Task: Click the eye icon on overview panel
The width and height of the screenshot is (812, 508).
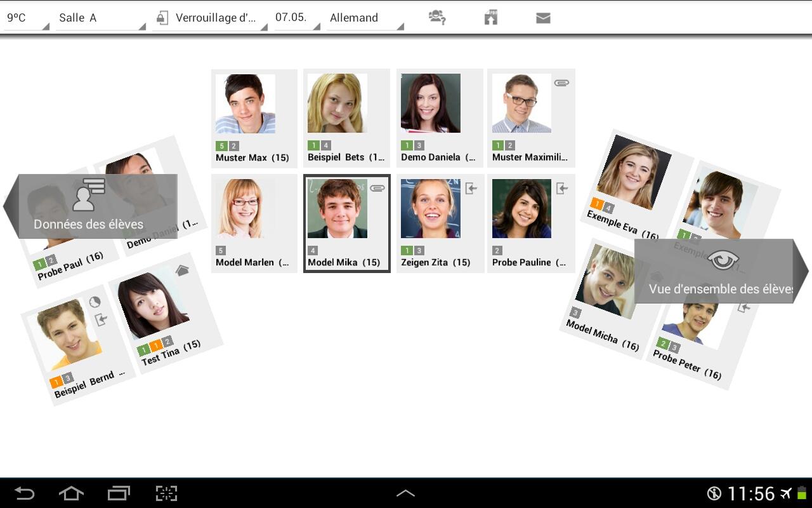Action: point(724,260)
